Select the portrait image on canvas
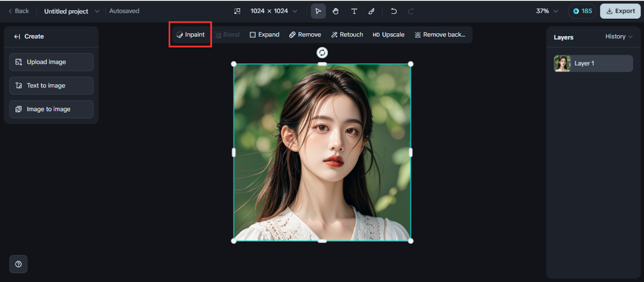The width and height of the screenshot is (644, 282). [x=322, y=152]
